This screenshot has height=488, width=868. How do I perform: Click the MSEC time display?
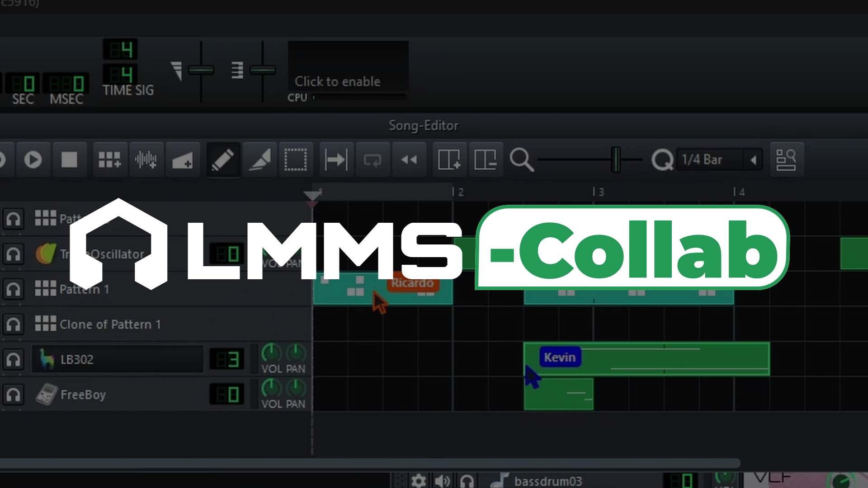tap(66, 84)
